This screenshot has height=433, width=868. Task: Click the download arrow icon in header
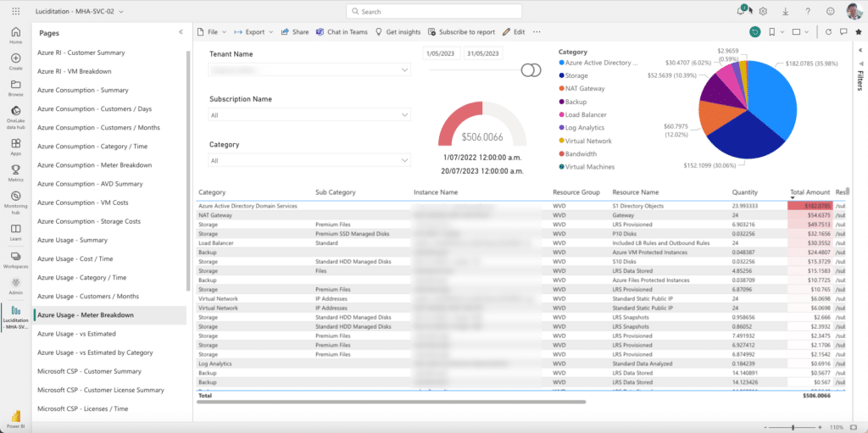[786, 11]
